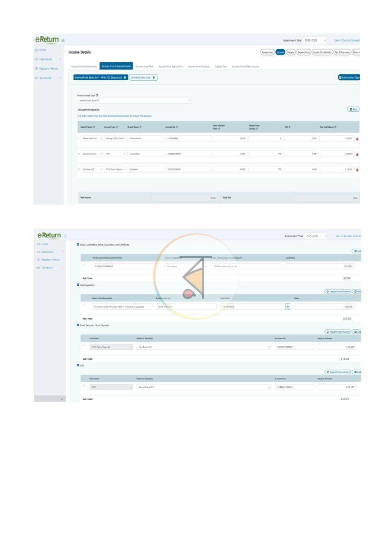Switch to the Income from Employment tab

pyautogui.click(x=84, y=67)
